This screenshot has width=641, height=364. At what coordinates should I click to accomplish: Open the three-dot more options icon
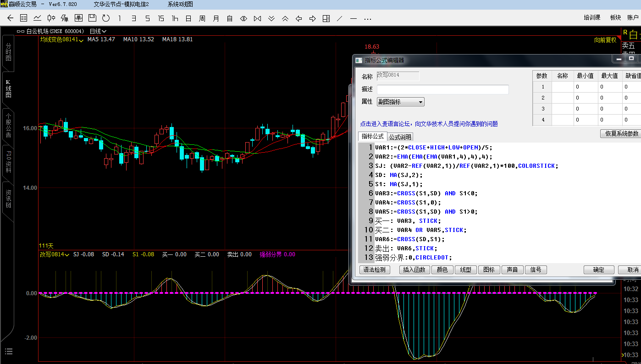click(367, 18)
